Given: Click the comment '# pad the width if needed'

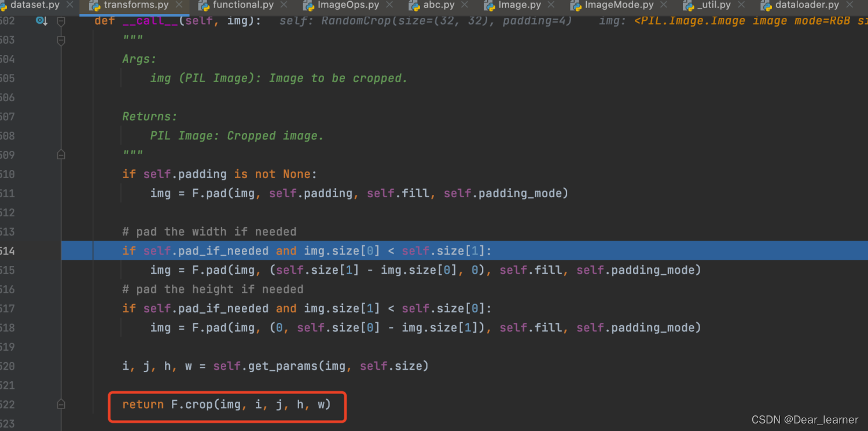Looking at the screenshot, I should pos(209,231).
